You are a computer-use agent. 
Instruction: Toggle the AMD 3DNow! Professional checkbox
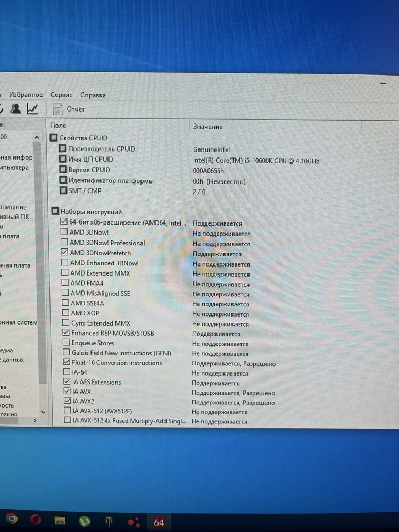[64, 242]
